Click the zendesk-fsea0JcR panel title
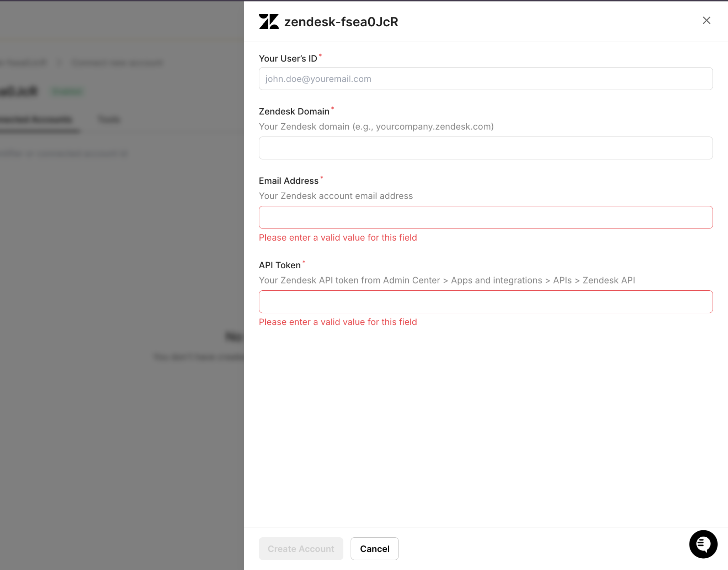Screen dimensions: 728x570 point(341,22)
